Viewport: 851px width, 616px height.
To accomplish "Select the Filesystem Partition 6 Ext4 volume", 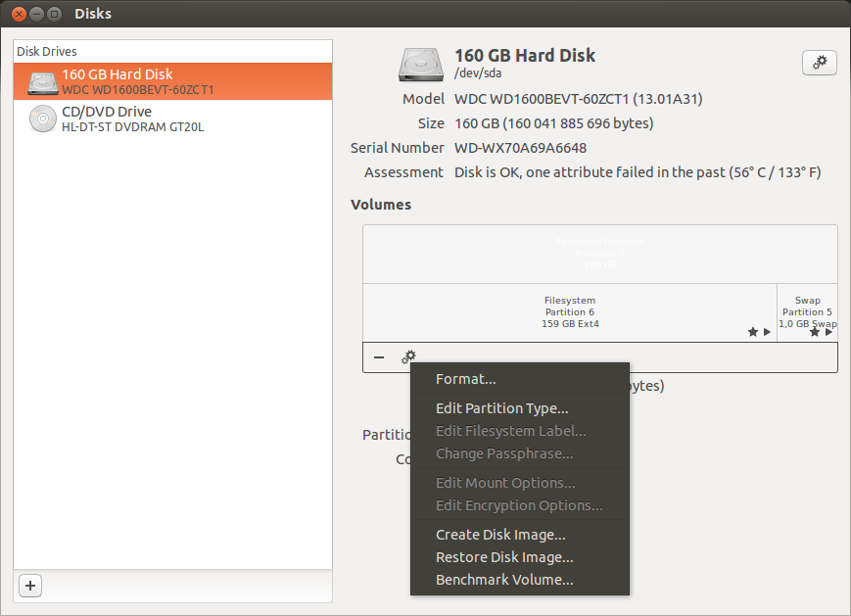I will [x=569, y=312].
